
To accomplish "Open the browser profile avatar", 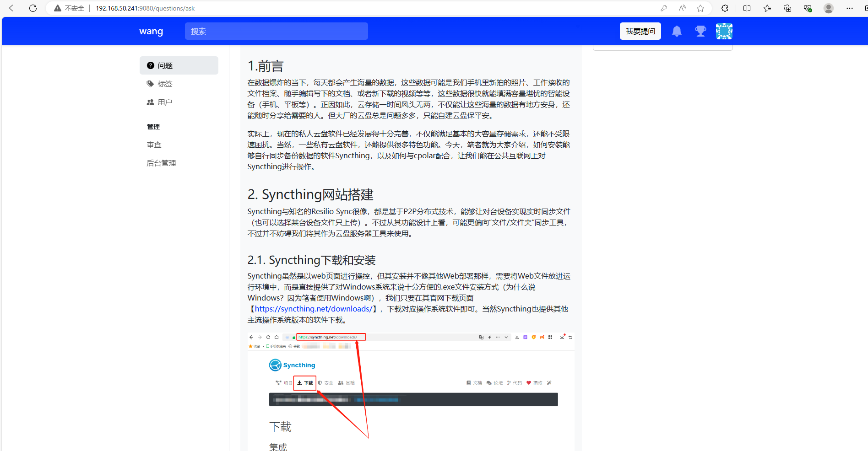I will (x=829, y=8).
